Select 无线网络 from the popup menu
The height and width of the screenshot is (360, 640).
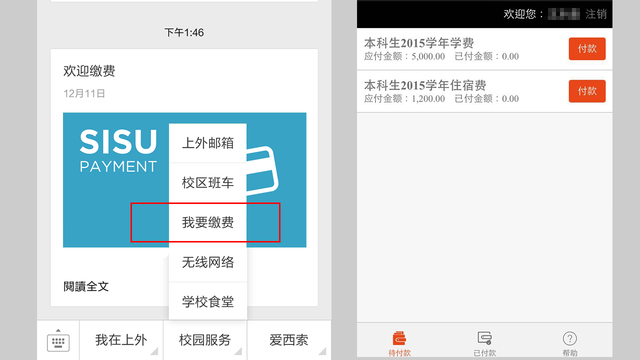[208, 262]
